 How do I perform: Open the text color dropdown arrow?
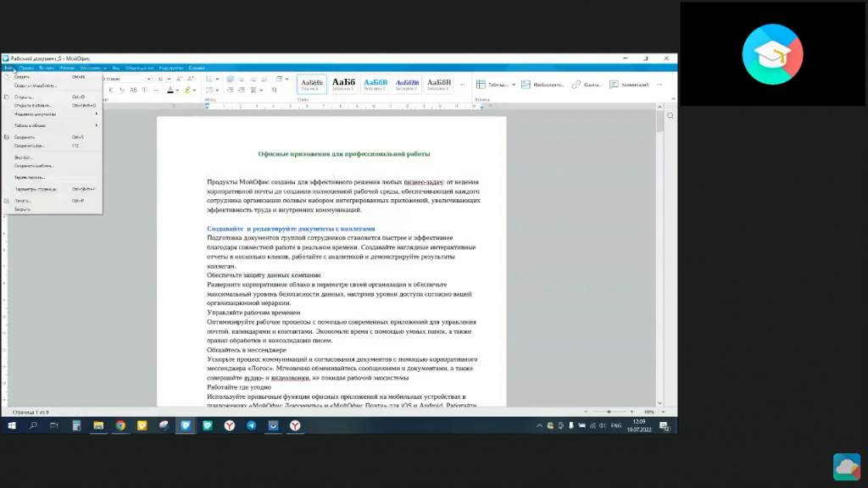tap(177, 90)
